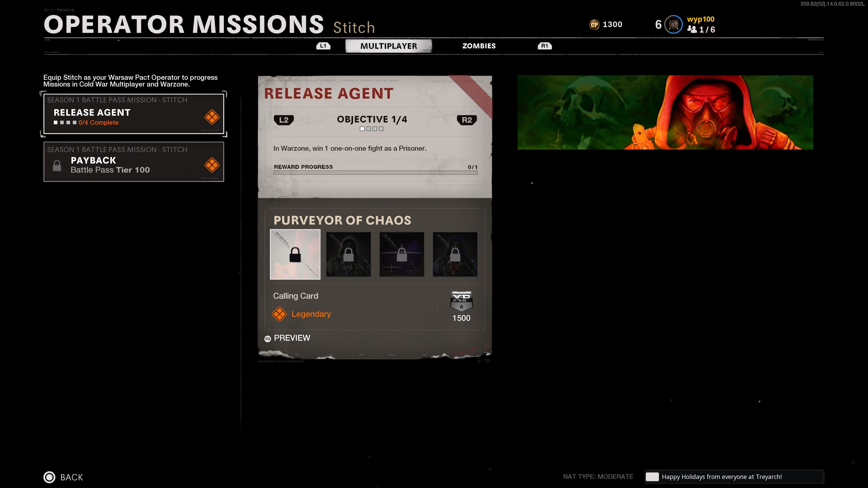This screenshot has height=488, width=868.
Task: Select the second objective indicator square
Action: coord(368,129)
